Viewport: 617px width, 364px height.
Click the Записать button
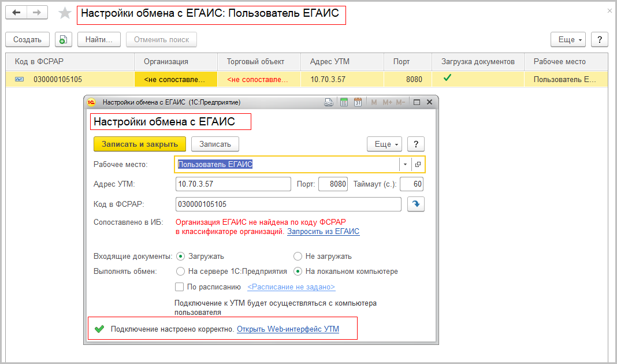point(215,144)
